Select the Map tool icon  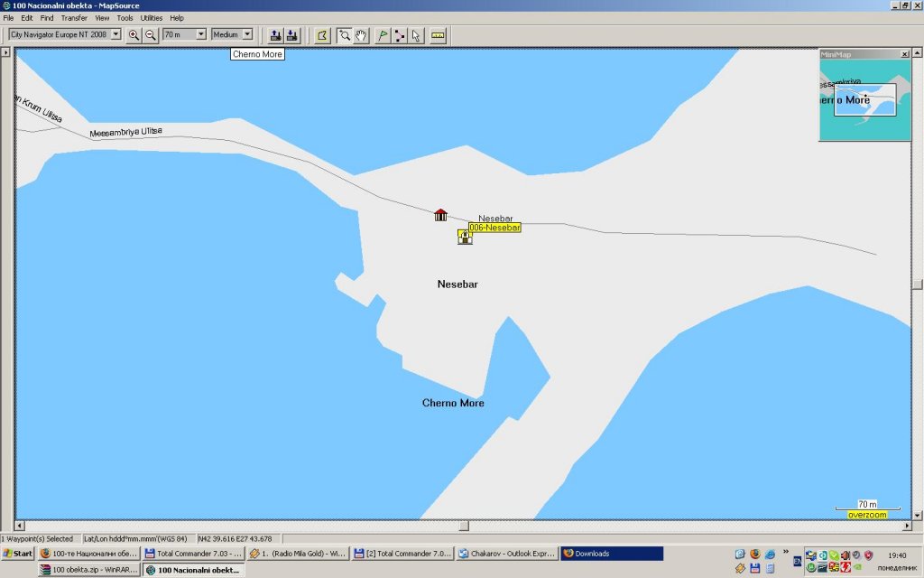pyautogui.click(x=322, y=35)
